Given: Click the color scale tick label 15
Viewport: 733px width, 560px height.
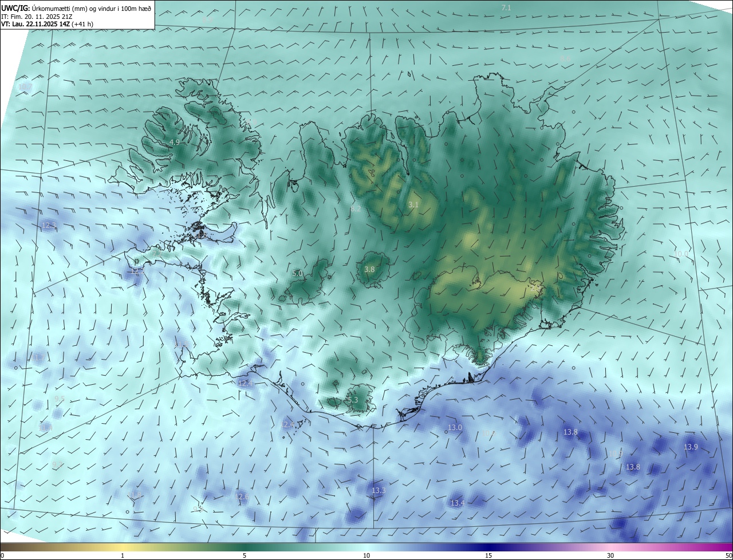Looking at the screenshot, I should pos(488,555).
